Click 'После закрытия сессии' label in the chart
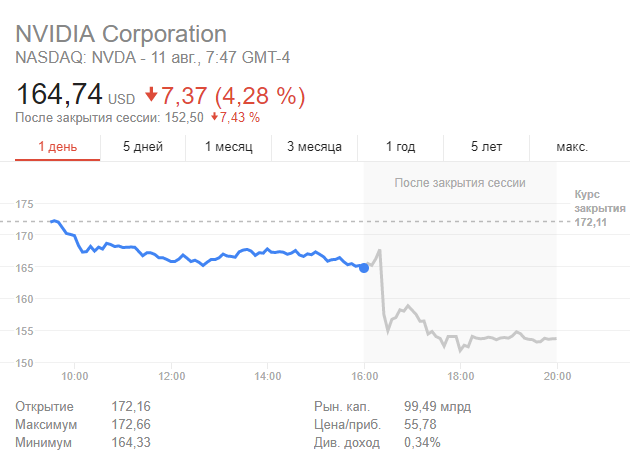This screenshot has width=630, height=476. coord(459,182)
